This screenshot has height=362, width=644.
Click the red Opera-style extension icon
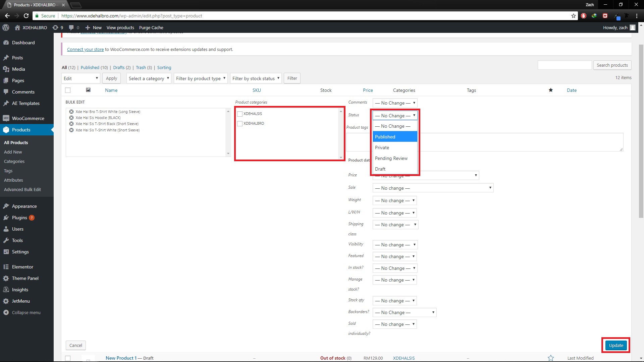click(x=584, y=16)
